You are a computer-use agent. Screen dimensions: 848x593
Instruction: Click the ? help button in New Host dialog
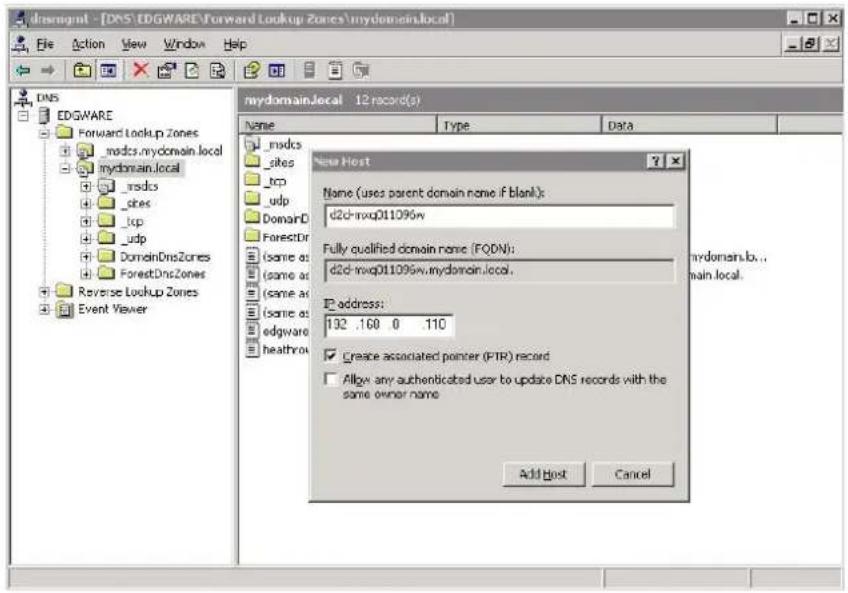pos(655,161)
